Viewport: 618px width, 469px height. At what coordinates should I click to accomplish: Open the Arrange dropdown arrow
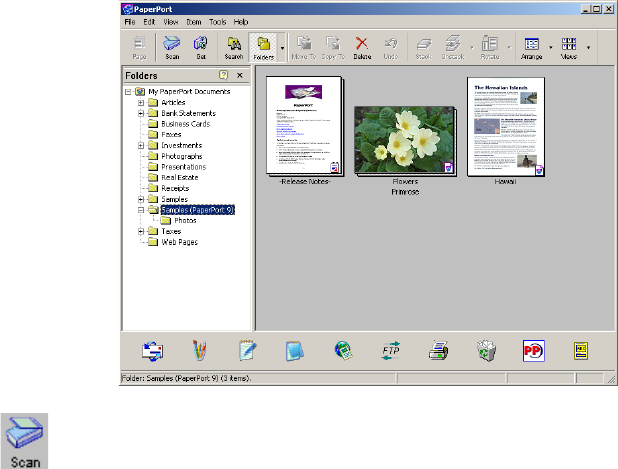coord(551,48)
